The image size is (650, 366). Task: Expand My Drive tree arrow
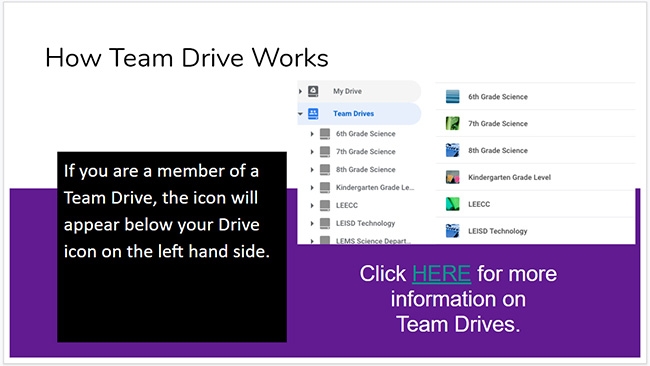click(301, 91)
